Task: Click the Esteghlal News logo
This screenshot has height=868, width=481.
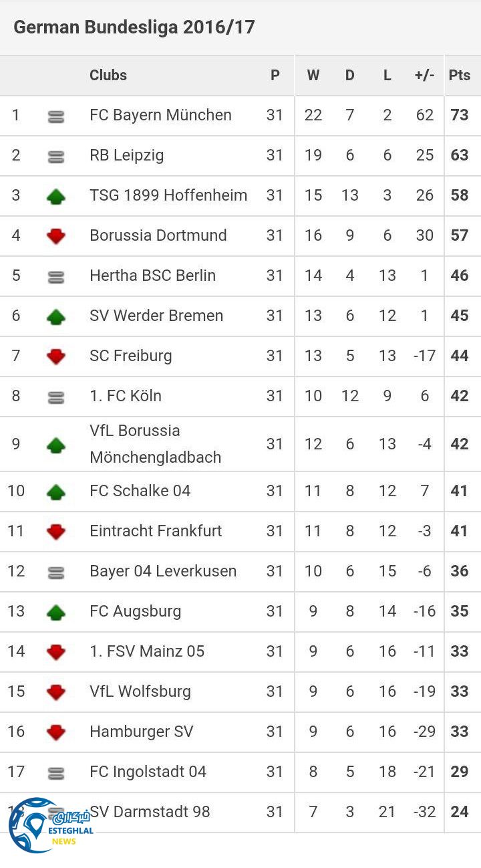Action: pyautogui.click(x=47, y=825)
